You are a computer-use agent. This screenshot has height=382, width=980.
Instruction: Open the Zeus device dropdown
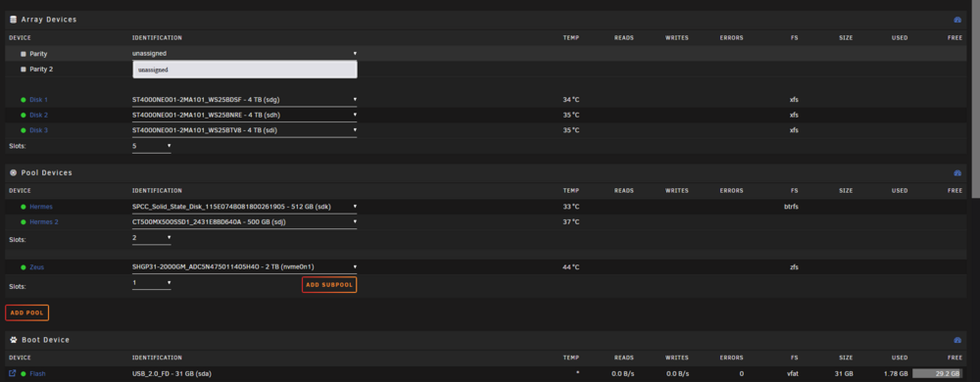pyautogui.click(x=244, y=267)
